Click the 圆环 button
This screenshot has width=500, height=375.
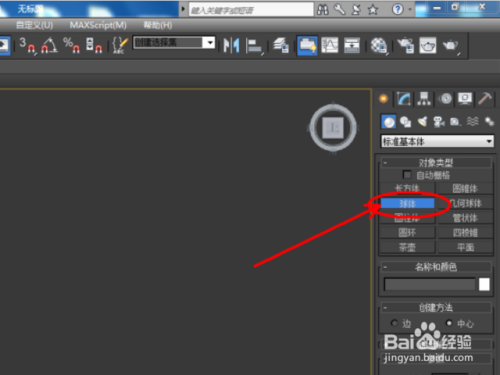coord(407,232)
